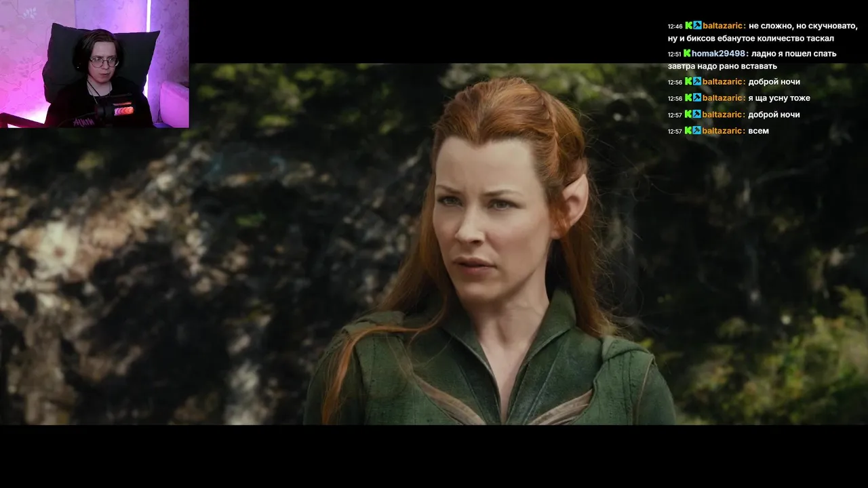Click the Kick badge on the 12:57 'доброй ночи' message
This screenshot has height=488, width=868.
coord(689,115)
